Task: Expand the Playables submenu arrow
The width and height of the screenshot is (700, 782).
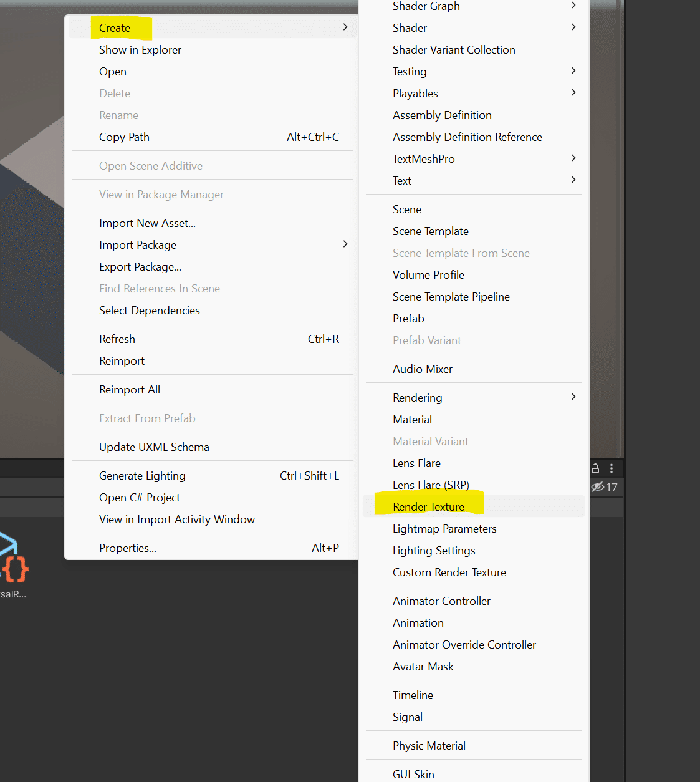Action: pyautogui.click(x=573, y=92)
